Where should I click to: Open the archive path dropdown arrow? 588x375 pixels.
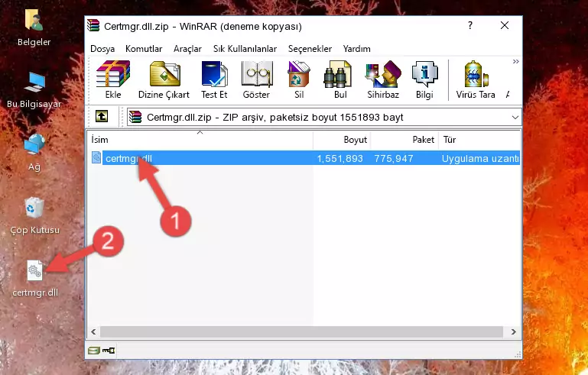(x=515, y=118)
